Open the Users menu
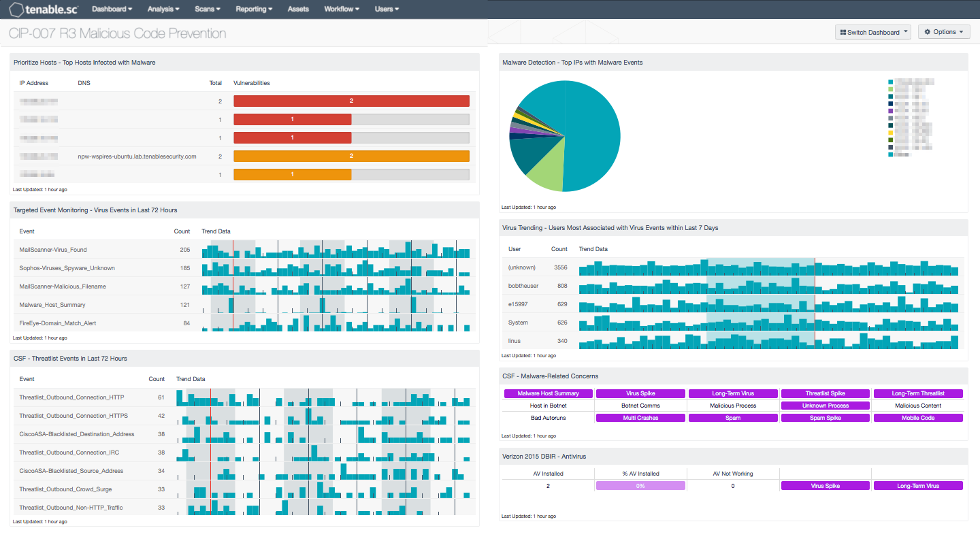The height and width of the screenshot is (558, 980). pos(387,10)
